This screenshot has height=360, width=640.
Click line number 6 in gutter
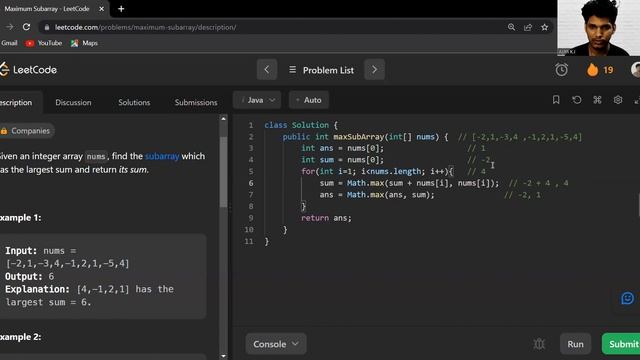[x=251, y=183]
